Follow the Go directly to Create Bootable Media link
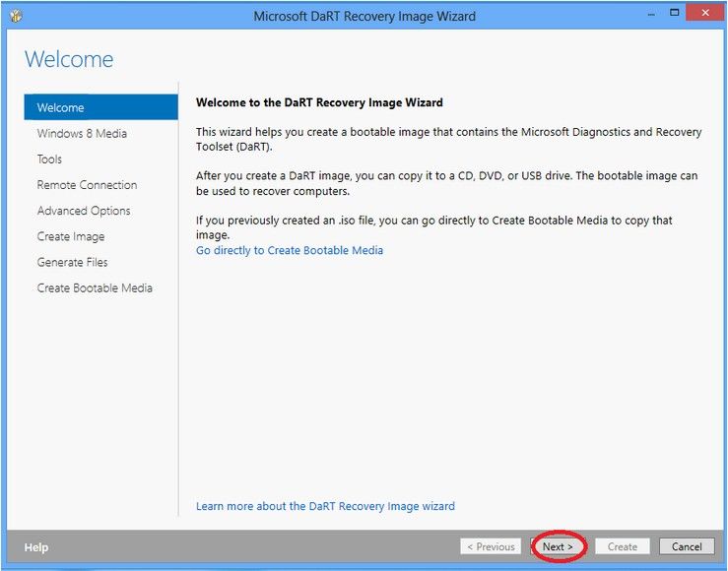728x571 pixels. (290, 250)
